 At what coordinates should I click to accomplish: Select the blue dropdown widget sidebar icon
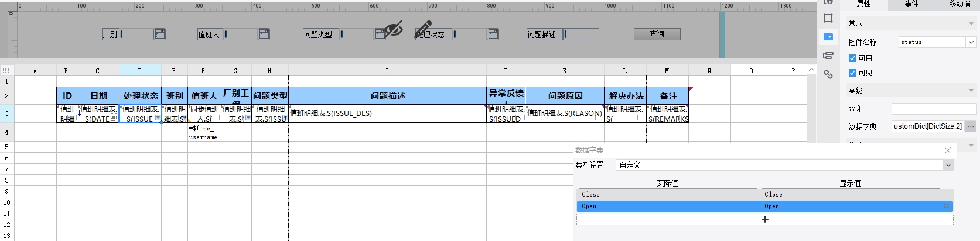[x=828, y=37]
